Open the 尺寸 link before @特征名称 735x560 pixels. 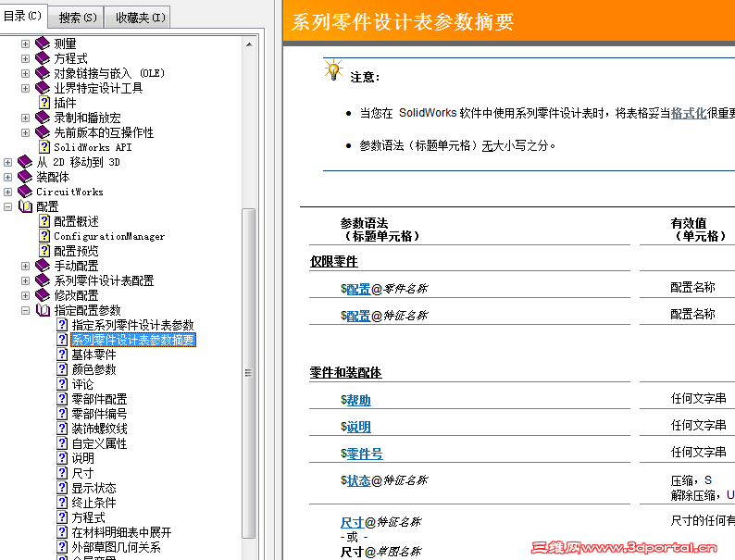(x=352, y=522)
